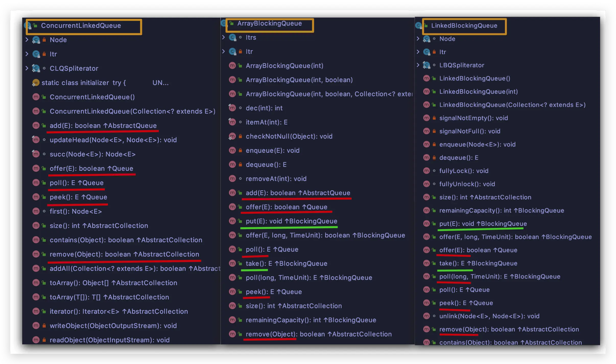Click the lock icon beside enqueue(E): void
616x364 pixels.
pyautogui.click(x=240, y=150)
